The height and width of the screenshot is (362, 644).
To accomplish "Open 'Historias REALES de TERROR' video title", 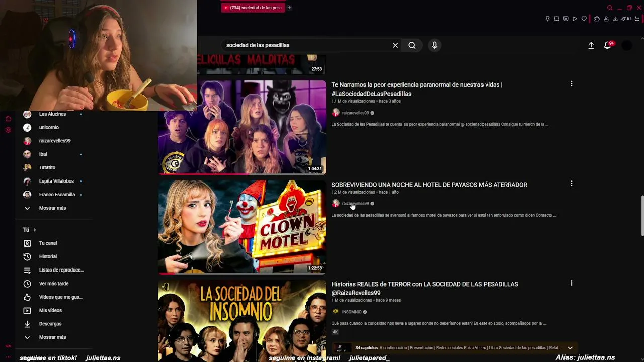I will click(425, 288).
